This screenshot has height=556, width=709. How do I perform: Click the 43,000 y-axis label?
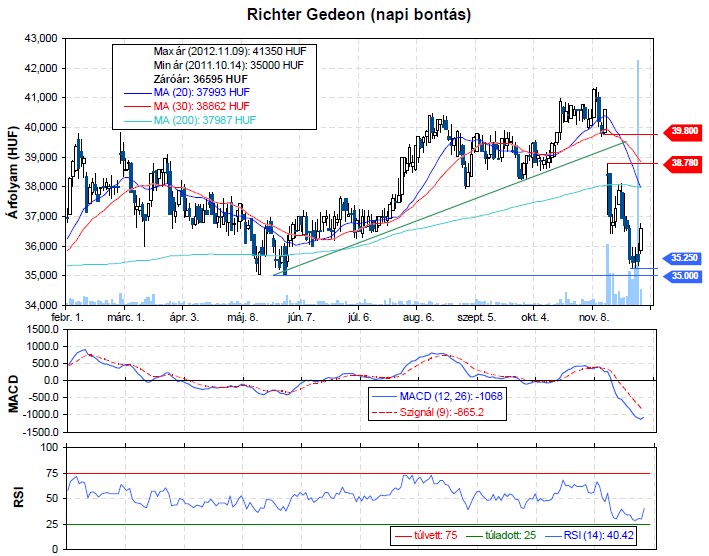[x=41, y=39]
